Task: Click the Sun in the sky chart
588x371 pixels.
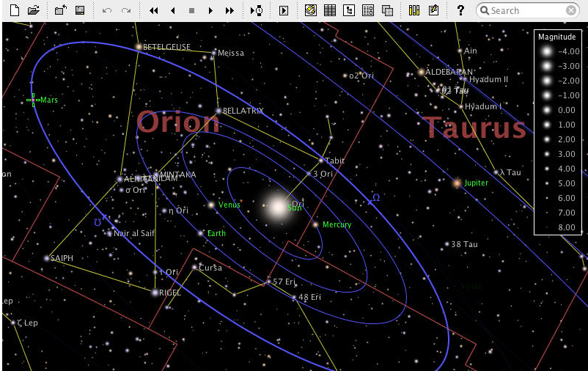Action: click(278, 207)
